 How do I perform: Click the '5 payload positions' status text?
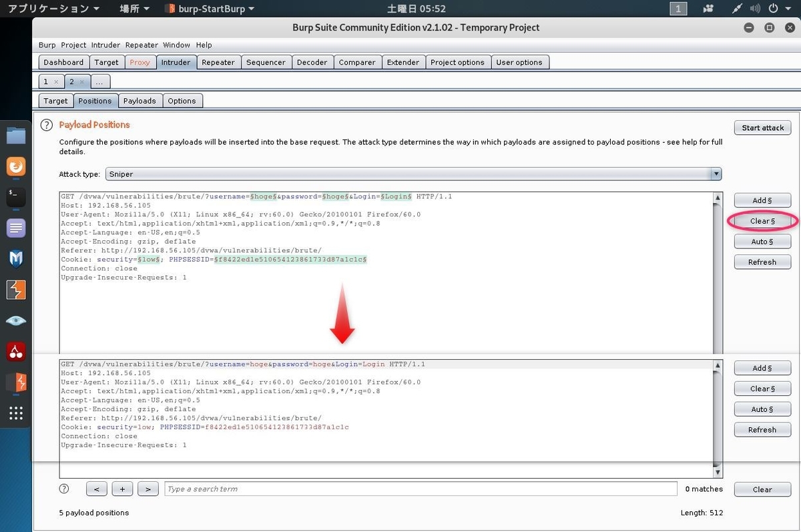point(94,513)
